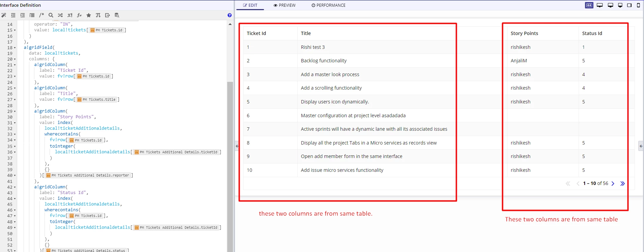The width and height of the screenshot is (644, 252).
Task: Click the shuffle arrows toolbar icon
Action: [60, 15]
